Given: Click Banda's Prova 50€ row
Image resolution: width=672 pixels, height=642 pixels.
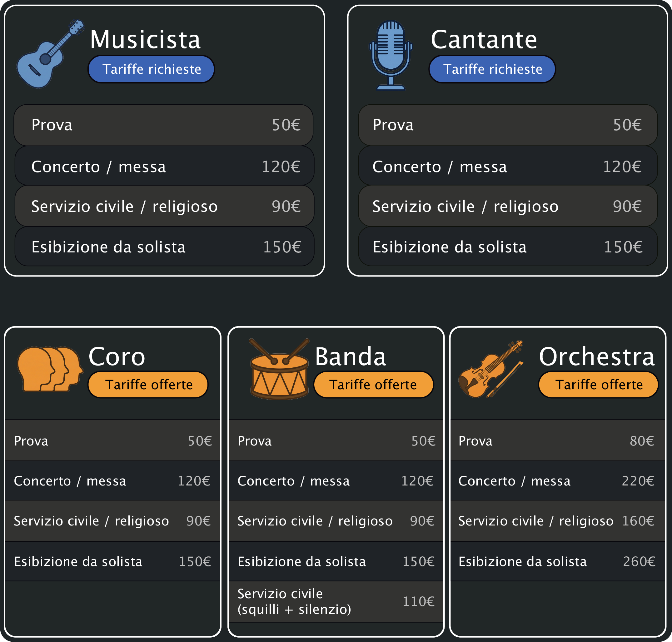Looking at the screenshot, I should (x=336, y=441).
